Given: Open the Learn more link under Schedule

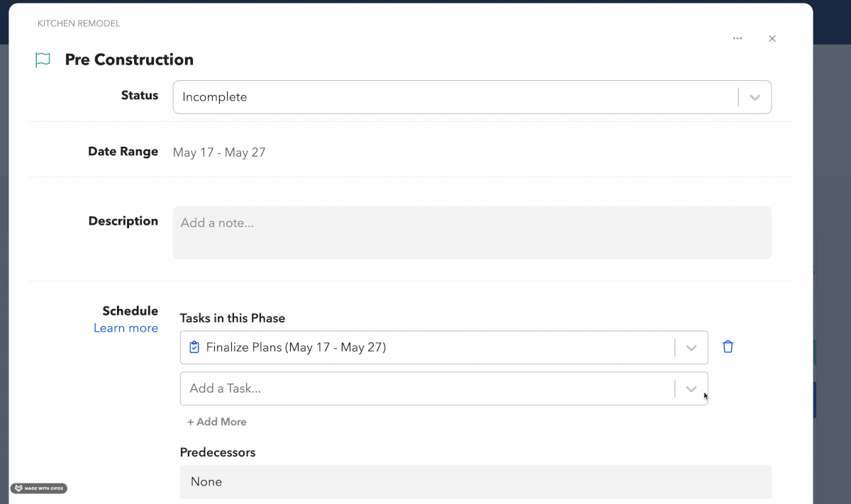Looking at the screenshot, I should (x=126, y=327).
